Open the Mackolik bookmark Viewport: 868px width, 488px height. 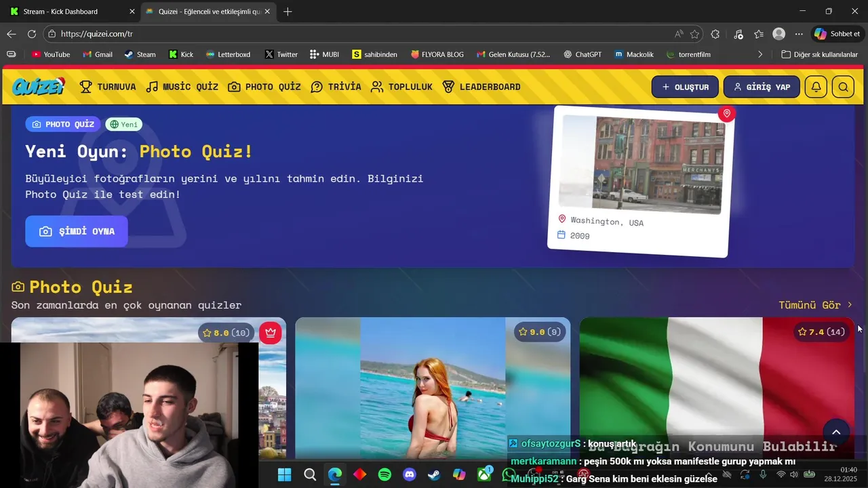634,54
